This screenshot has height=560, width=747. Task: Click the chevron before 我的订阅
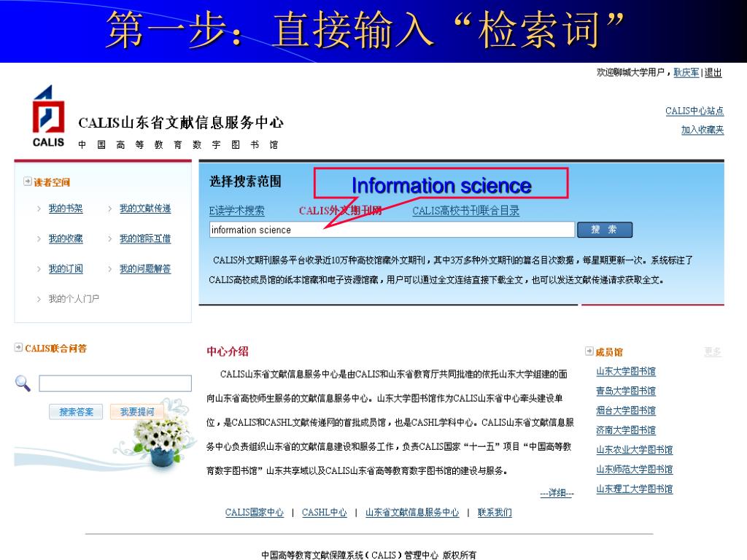tap(39, 269)
